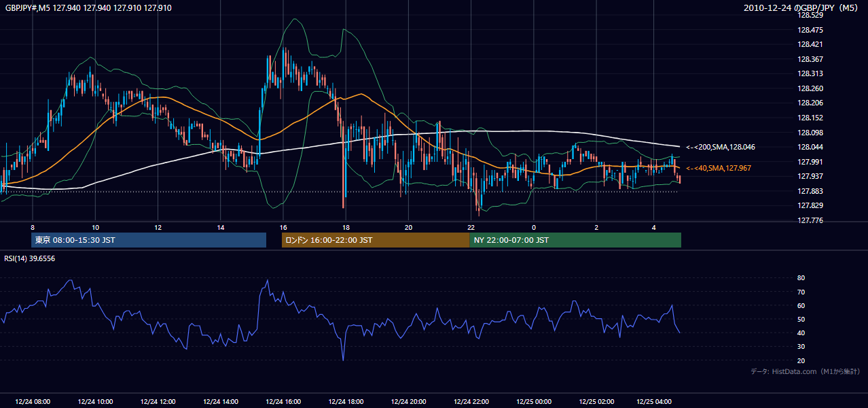Click RSI axis level 70
The width and height of the screenshot is (868, 408).
click(801, 292)
